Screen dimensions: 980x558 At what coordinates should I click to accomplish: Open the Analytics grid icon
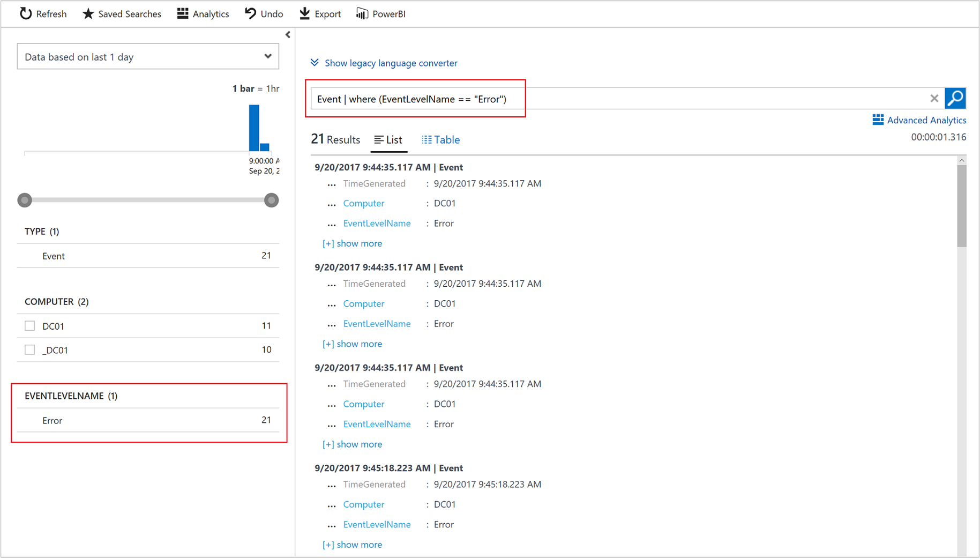click(183, 13)
